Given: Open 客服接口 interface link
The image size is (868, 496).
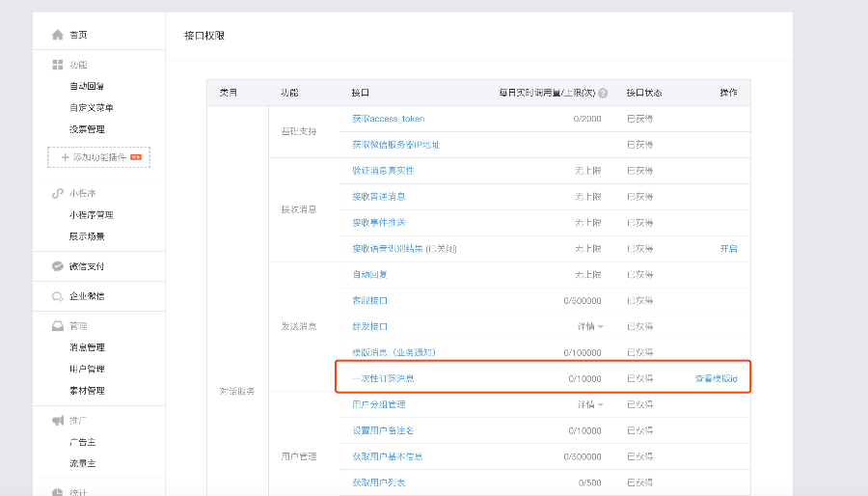Looking at the screenshot, I should (369, 300).
